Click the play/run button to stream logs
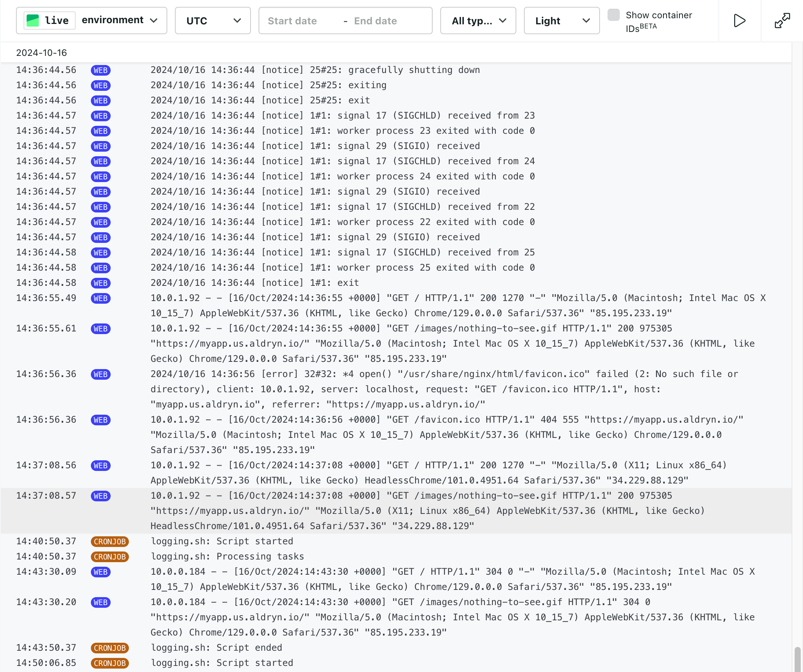The image size is (803, 672). 740,20
